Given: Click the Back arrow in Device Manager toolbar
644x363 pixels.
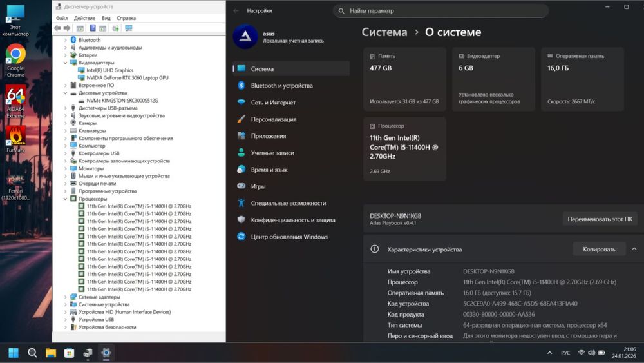Looking at the screenshot, I should pyautogui.click(x=57, y=28).
